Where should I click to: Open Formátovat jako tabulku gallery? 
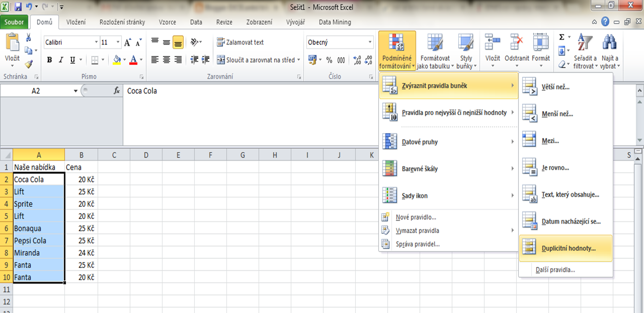(x=435, y=51)
